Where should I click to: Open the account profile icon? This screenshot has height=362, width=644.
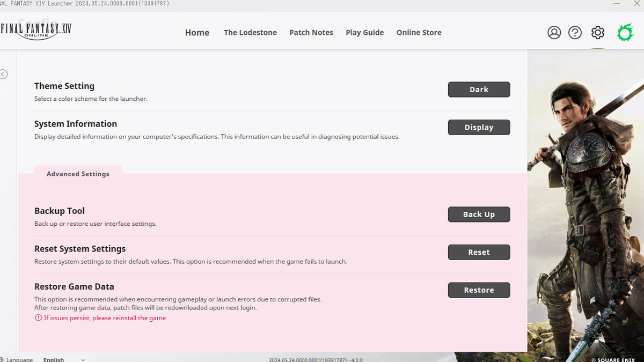point(554,33)
